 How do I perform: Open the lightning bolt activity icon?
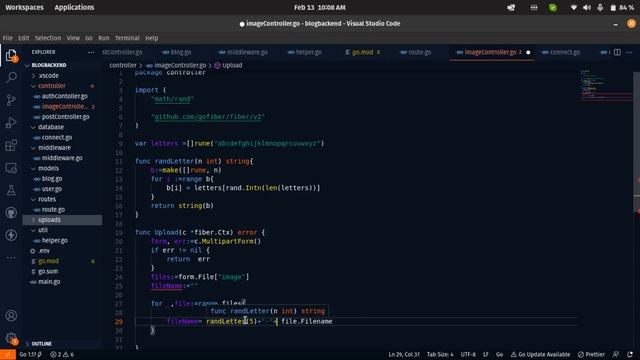11,235
